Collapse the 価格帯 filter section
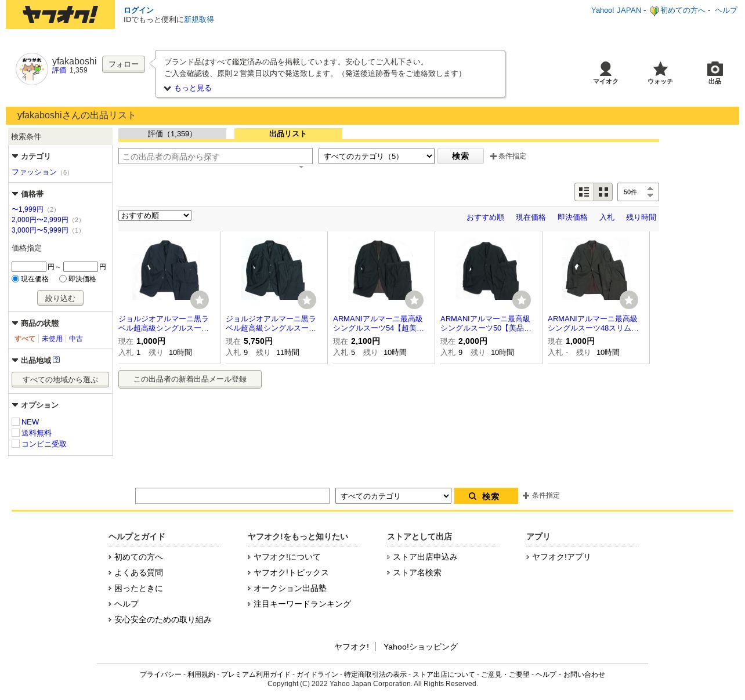 pyautogui.click(x=28, y=194)
